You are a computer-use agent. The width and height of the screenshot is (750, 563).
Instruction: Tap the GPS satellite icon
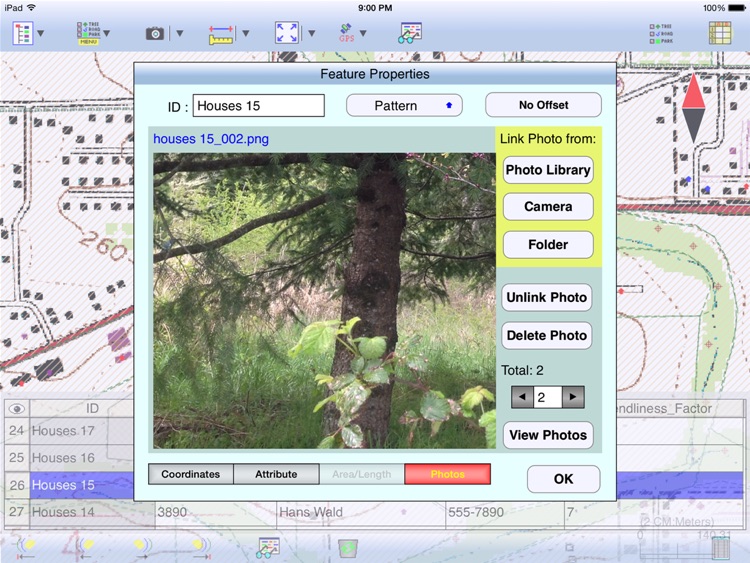click(x=347, y=33)
